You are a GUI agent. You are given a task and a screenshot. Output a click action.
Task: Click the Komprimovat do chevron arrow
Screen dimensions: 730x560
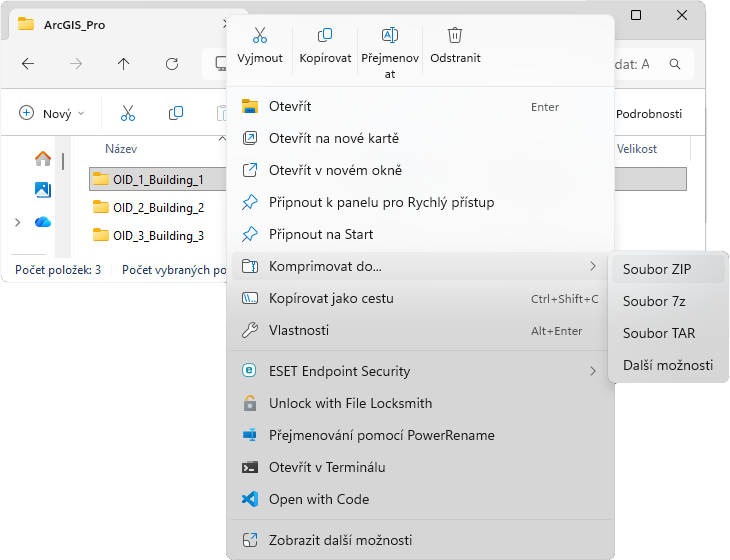[593, 266]
